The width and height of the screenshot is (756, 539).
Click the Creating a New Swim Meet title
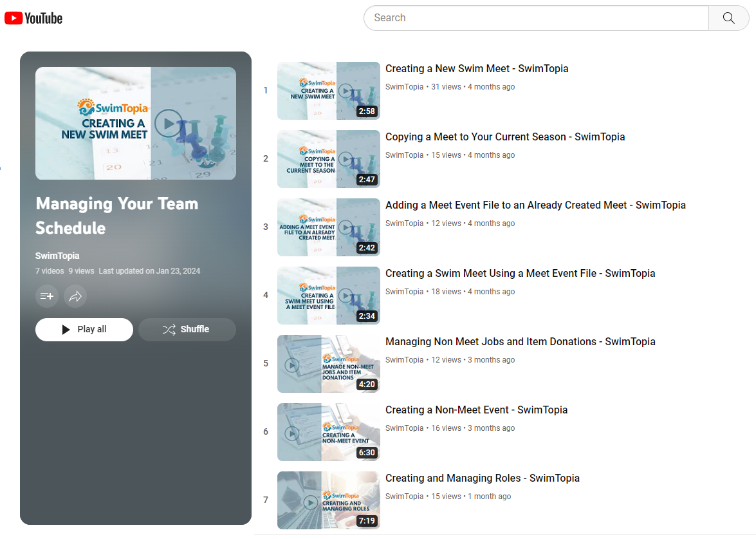tap(476, 69)
